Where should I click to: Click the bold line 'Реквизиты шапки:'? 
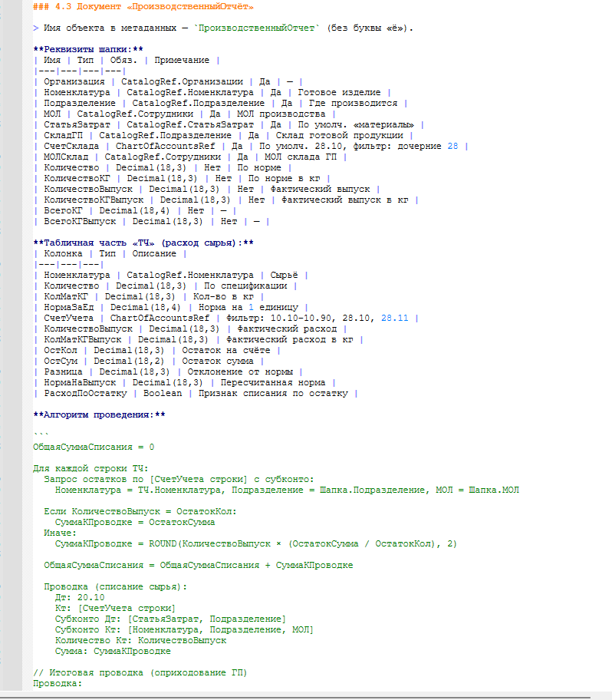click(88, 50)
